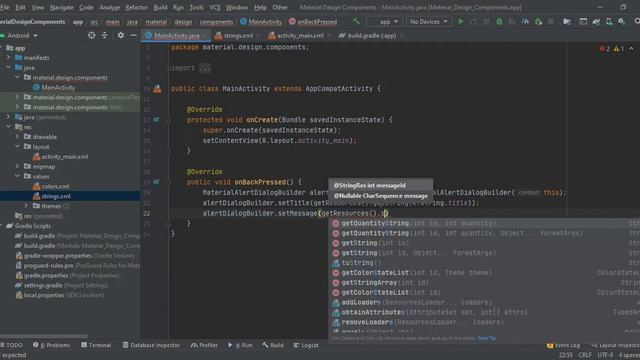Click the Collapse All icon in Project panel
Image resolution: width=640 pixels, height=360 pixels.
click(x=104, y=36)
